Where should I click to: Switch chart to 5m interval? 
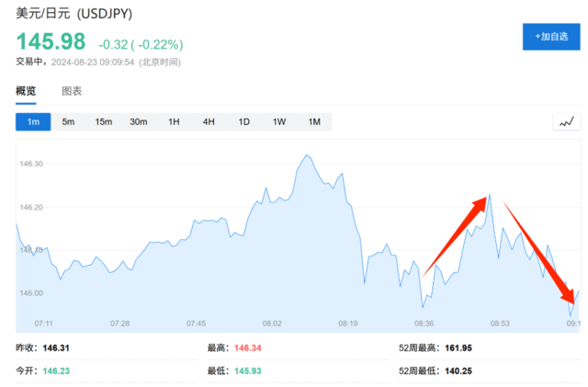(x=68, y=122)
